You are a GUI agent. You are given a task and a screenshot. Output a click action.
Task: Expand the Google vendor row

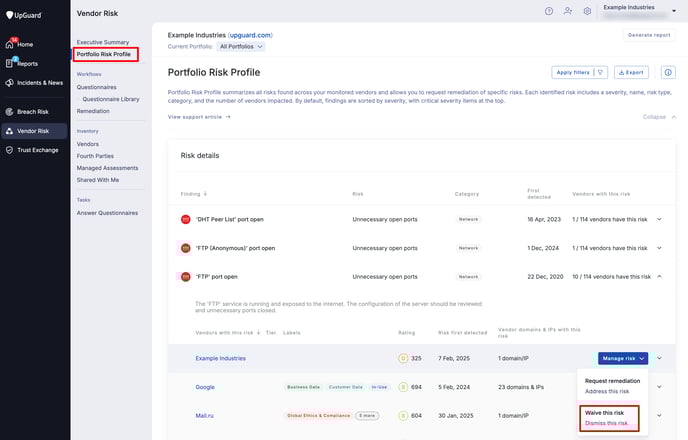659,387
